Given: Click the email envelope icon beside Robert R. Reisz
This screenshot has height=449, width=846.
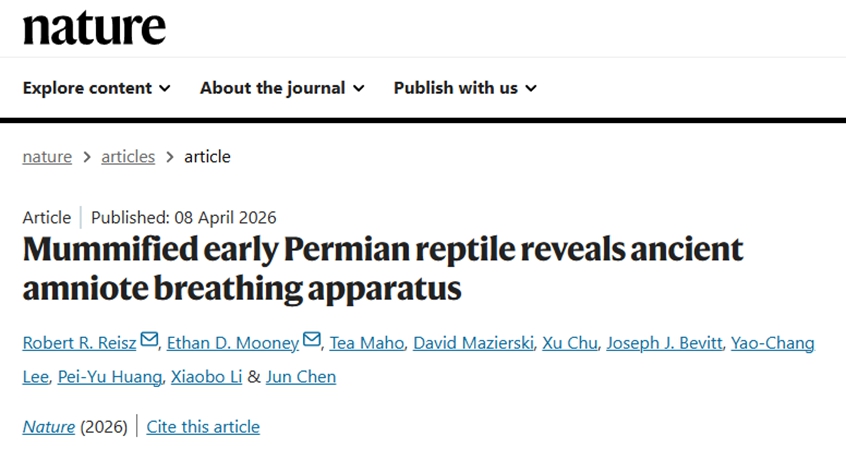Looking at the screenshot, I should click(149, 342).
